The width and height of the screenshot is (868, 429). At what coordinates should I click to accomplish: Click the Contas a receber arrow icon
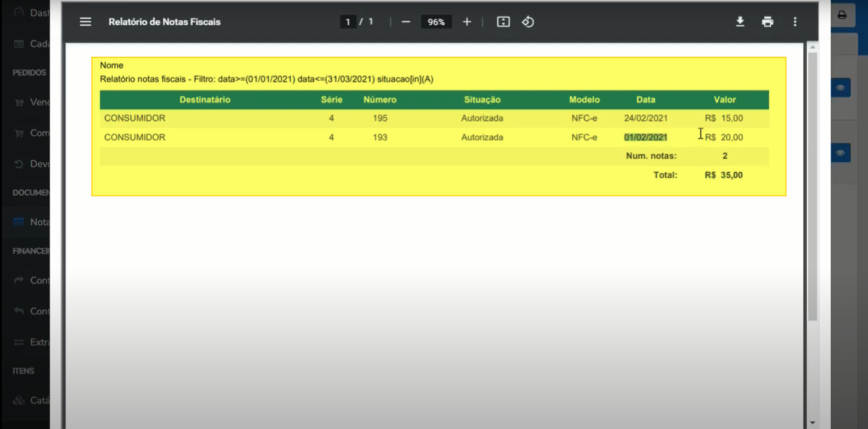pos(19,280)
